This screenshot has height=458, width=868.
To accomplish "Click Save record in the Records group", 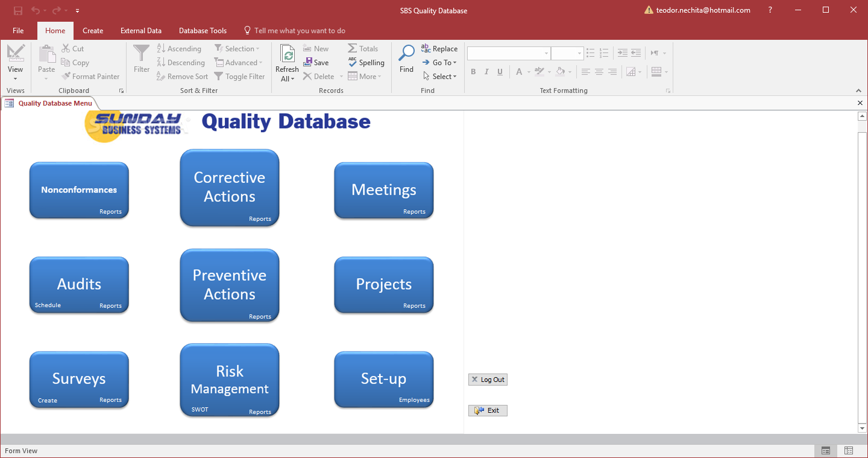I will pos(316,63).
